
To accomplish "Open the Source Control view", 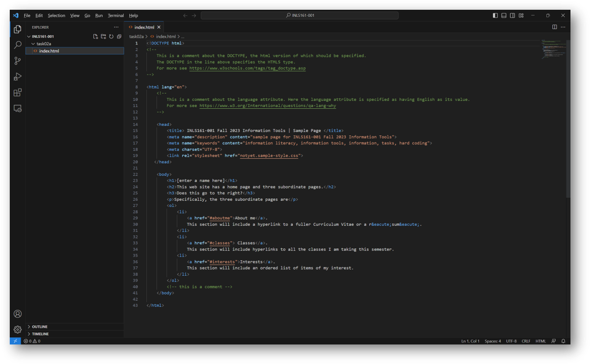I will [x=17, y=60].
